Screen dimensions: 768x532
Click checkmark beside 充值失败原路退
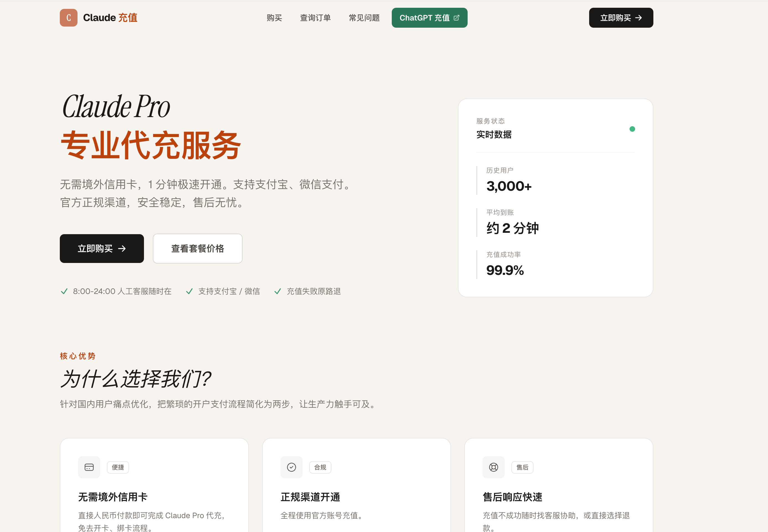(x=278, y=291)
